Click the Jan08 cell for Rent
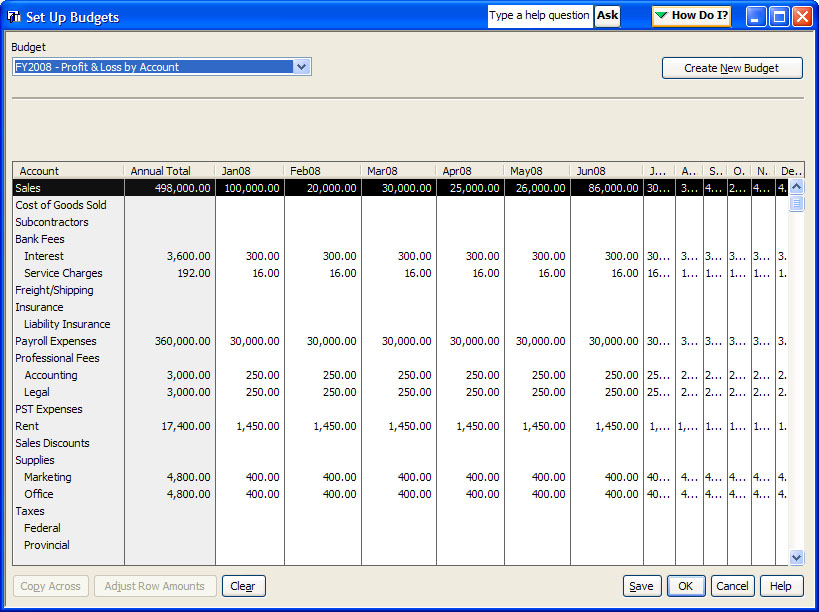Image resolution: width=819 pixels, height=612 pixels. click(x=250, y=426)
